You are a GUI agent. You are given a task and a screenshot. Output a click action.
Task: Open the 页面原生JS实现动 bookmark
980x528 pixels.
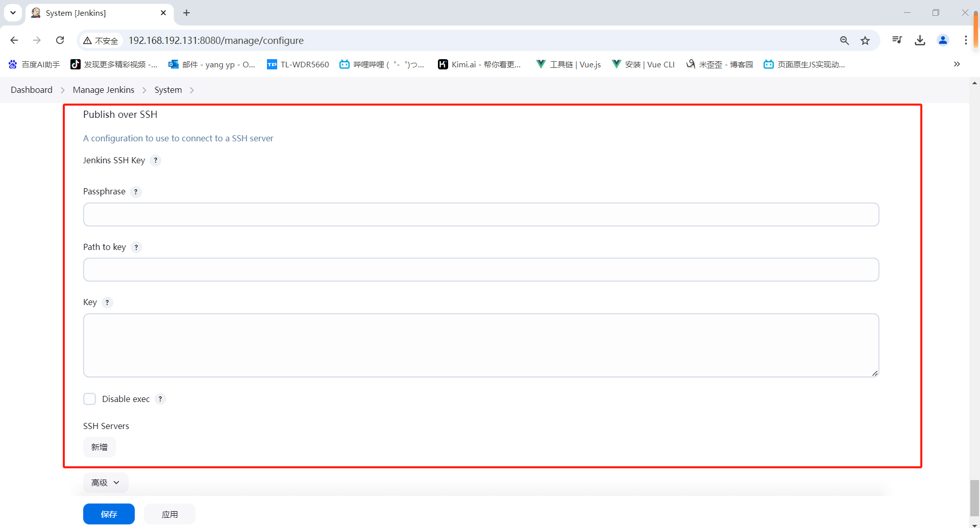tap(804, 64)
